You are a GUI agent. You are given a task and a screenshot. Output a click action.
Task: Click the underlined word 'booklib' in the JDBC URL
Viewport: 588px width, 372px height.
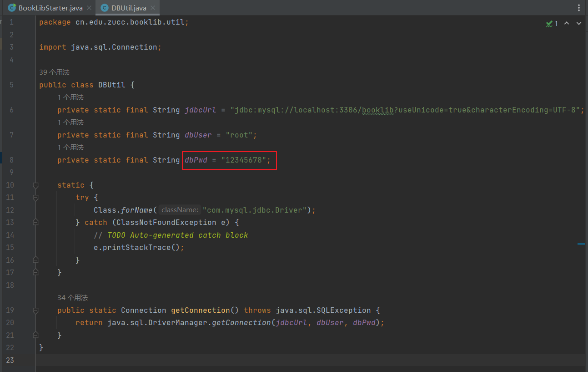pos(378,110)
